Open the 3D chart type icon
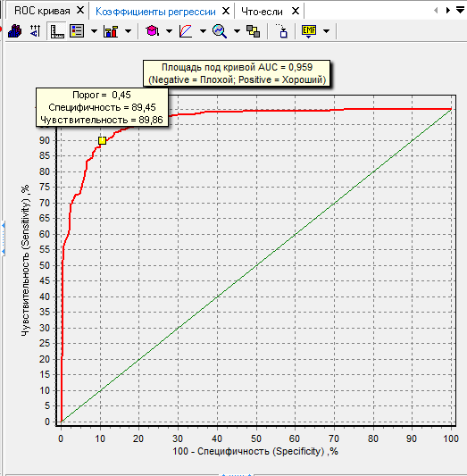 coord(15,31)
